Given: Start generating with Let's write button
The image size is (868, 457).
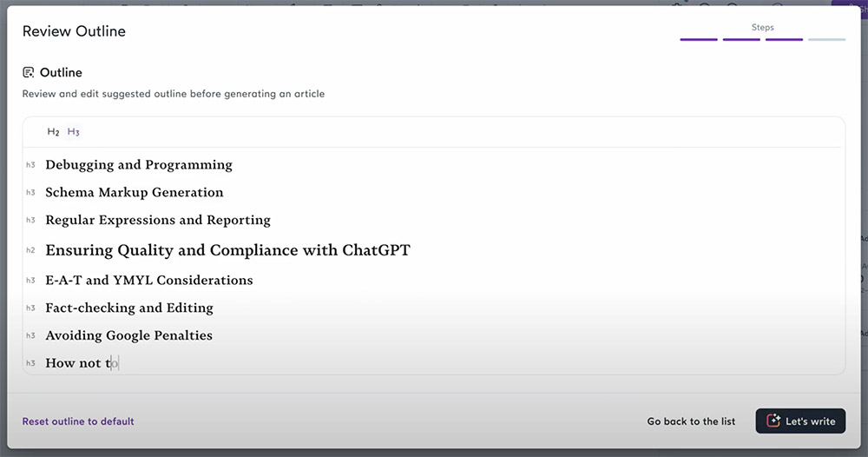Looking at the screenshot, I should point(800,421).
